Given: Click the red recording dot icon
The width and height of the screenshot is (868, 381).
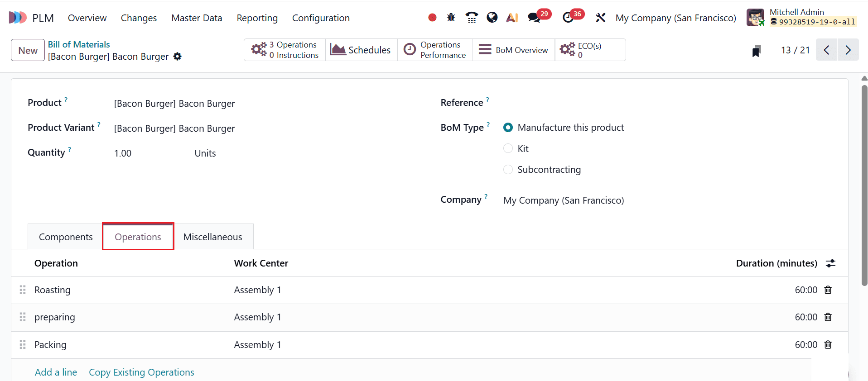Looking at the screenshot, I should (x=432, y=18).
